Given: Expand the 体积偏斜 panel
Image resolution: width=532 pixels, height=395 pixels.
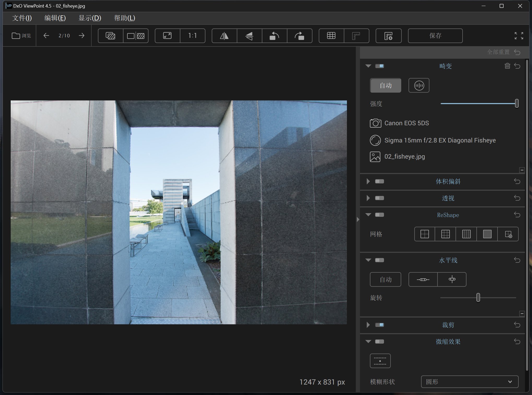Looking at the screenshot, I should coord(368,181).
